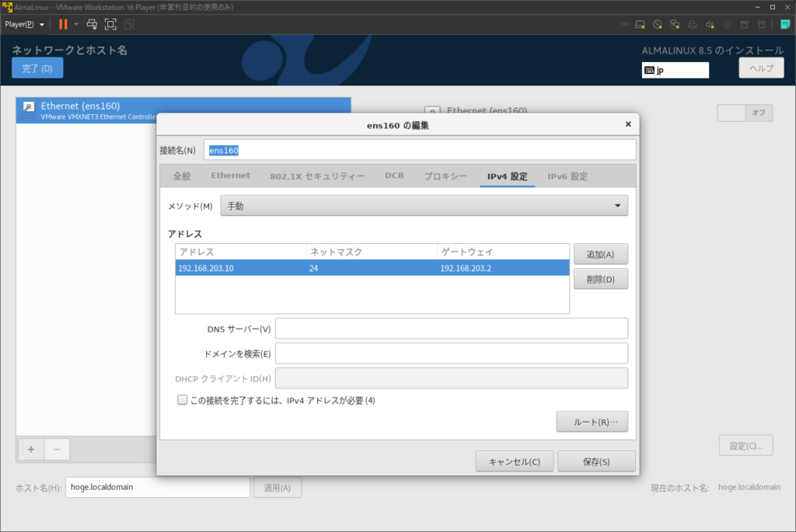Click the keyboard icon next to jp
Viewport: 796px width, 532px height.
[x=649, y=71]
